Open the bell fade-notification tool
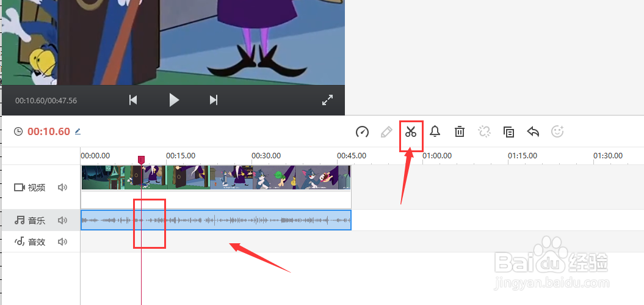Screen dimensions: 644x305 435,131
